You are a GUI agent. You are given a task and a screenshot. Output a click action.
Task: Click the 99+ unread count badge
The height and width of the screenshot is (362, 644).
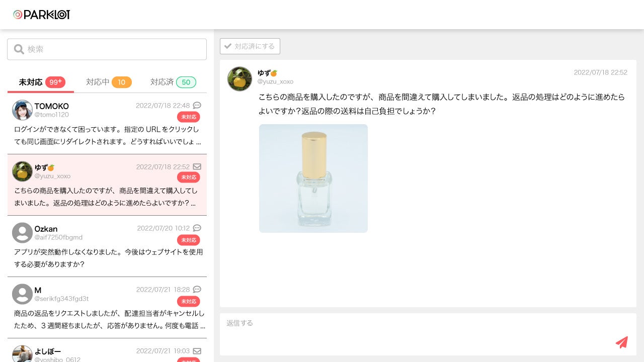coord(55,82)
